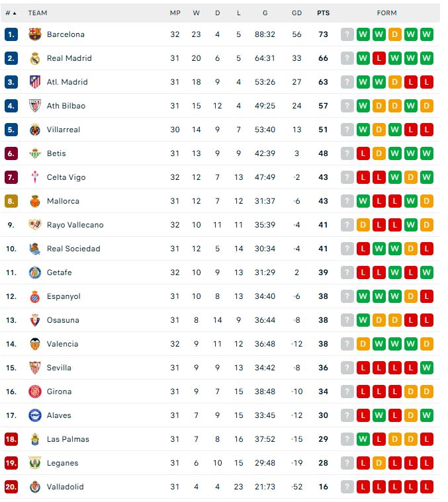Screen dimensions: 448x502
Task: Sort the table by PTS column
Action: (x=323, y=13)
